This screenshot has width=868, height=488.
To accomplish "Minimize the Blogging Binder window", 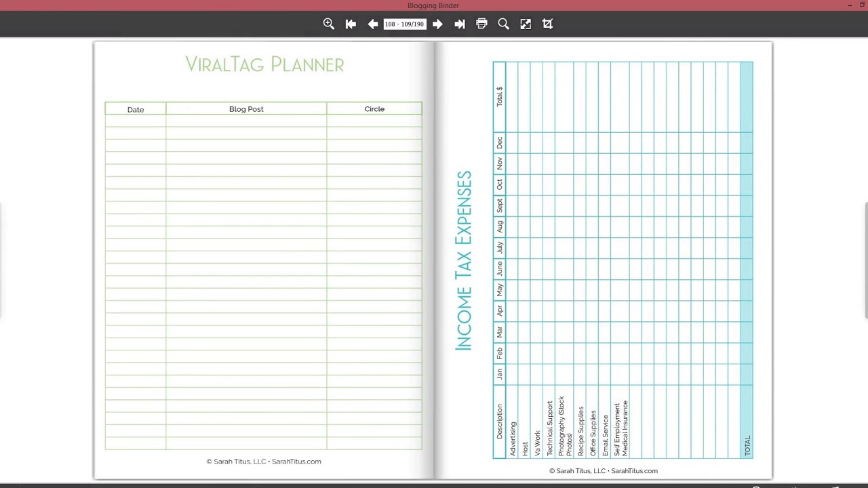I will click(x=850, y=5).
